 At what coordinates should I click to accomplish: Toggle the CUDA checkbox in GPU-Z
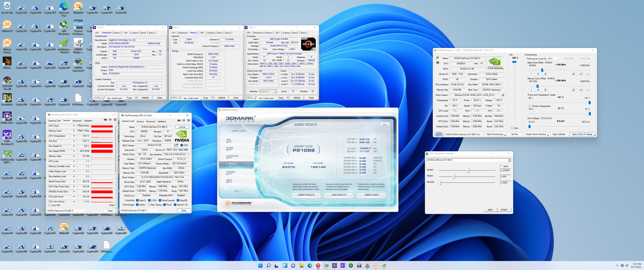[149, 200]
